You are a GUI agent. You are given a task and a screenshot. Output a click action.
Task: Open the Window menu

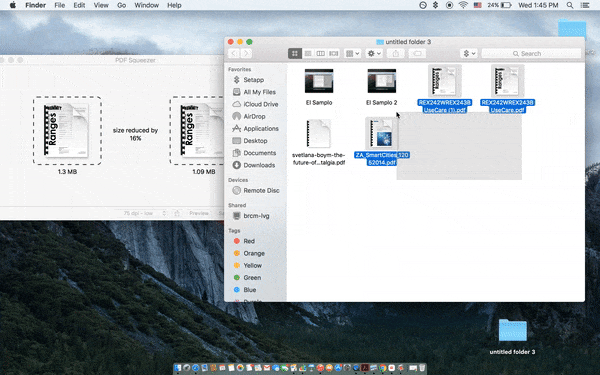tap(147, 5)
